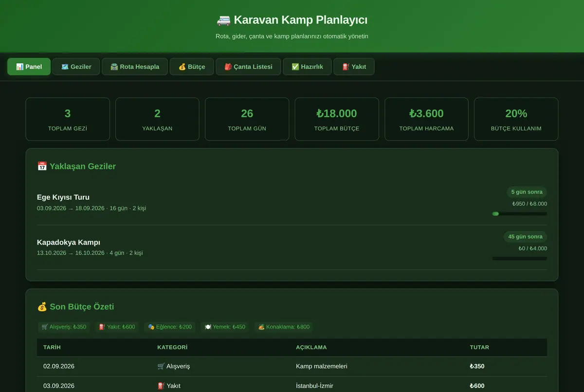Image resolution: width=584 pixels, height=392 pixels.
Task: Click the date 02.09.2026 in the table
Action: coord(59,366)
